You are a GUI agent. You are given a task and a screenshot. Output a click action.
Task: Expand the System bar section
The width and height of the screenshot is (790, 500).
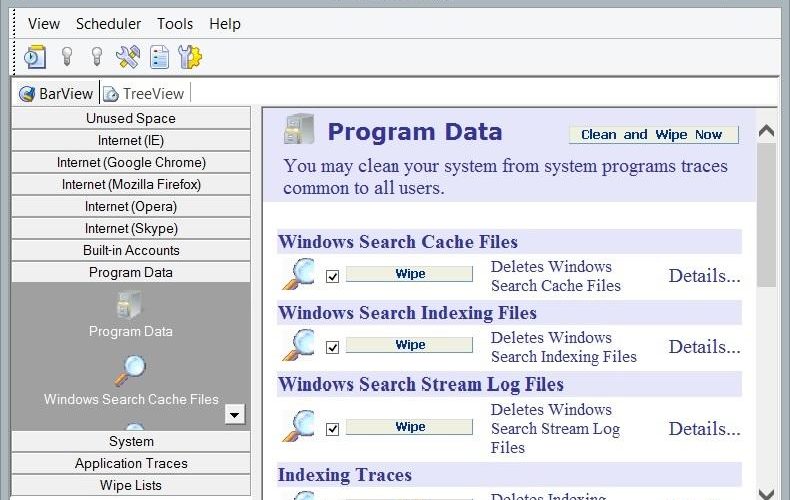point(131,442)
